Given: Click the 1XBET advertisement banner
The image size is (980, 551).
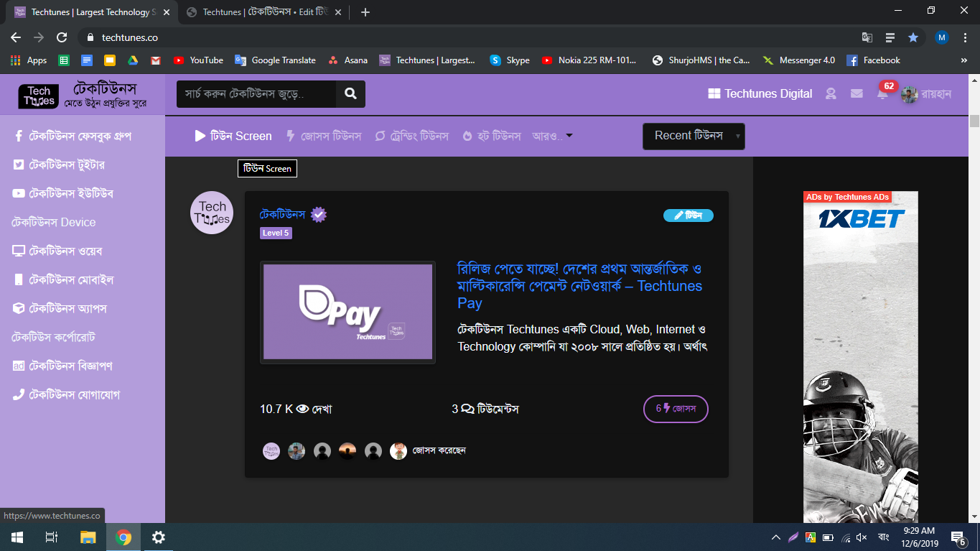Looking at the screenshot, I should tap(861, 357).
